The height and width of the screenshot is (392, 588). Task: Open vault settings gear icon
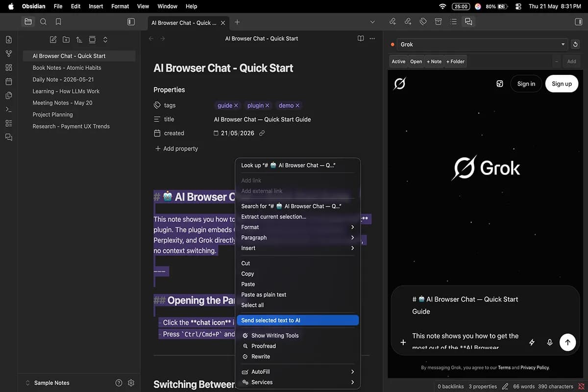131,383
